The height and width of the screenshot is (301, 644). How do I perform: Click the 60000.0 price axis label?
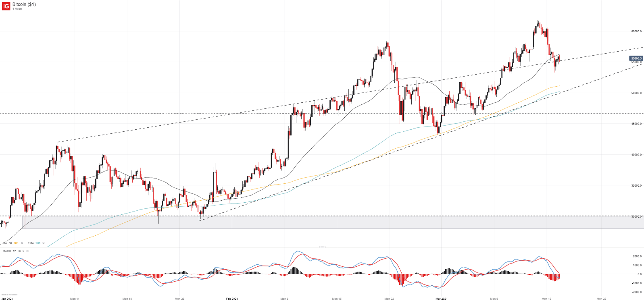(636, 31)
